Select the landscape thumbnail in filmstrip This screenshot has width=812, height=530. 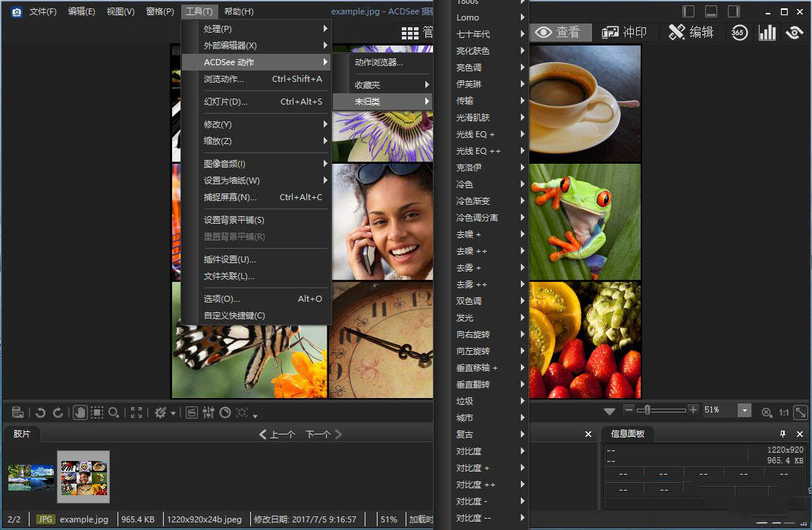30,478
